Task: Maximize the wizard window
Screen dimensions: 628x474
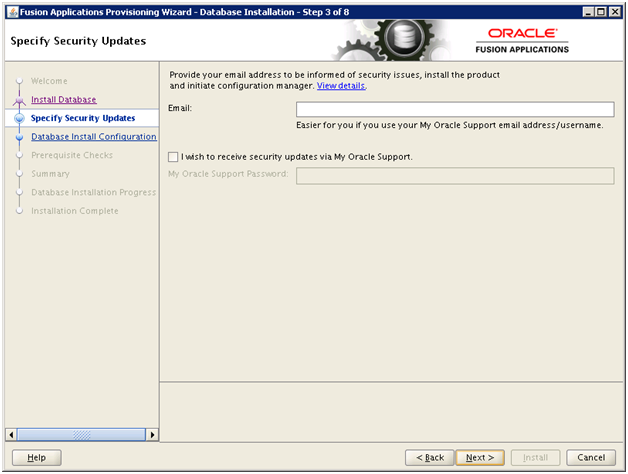Action: (601, 12)
